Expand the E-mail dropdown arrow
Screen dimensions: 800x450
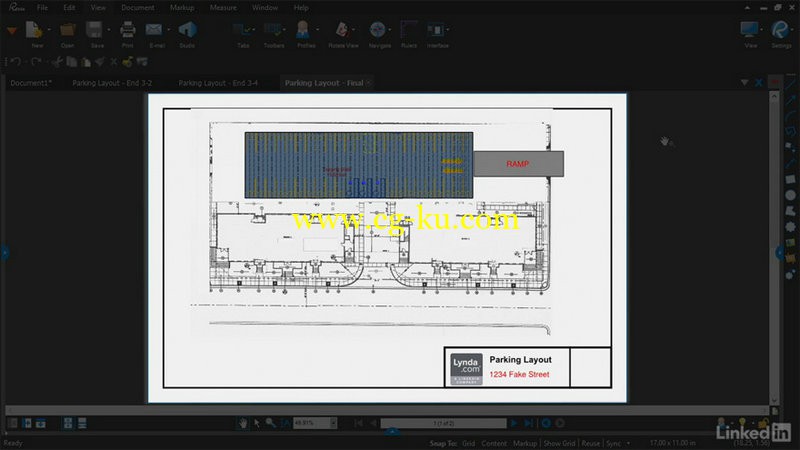click(x=168, y=30)
